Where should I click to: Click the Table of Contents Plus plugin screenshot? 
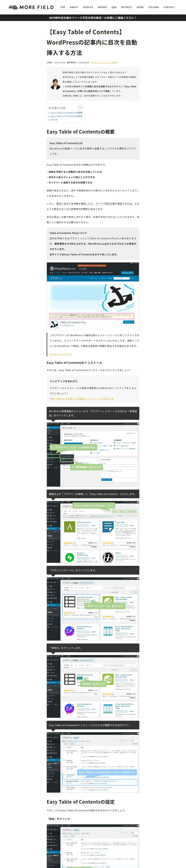tap(93, 296)
